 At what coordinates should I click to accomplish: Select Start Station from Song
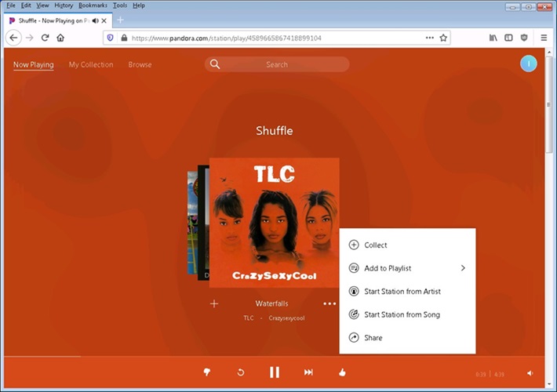click(x=407, y=314)
